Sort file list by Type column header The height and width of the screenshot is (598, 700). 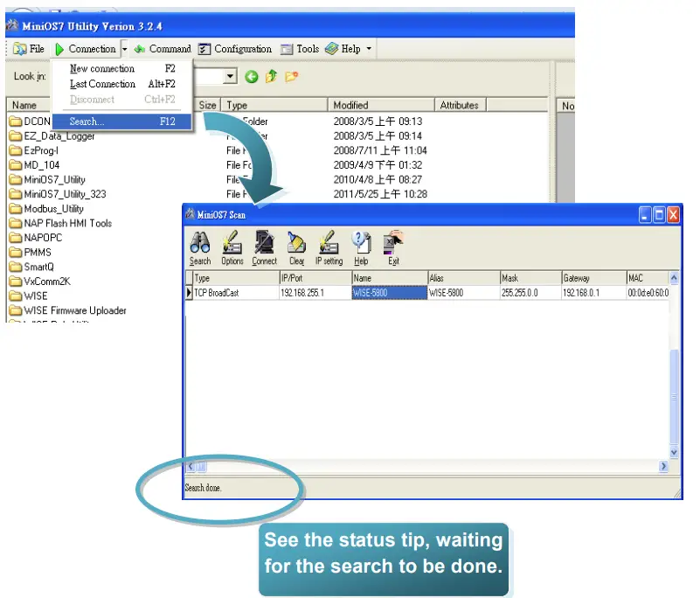pos(274,105)
